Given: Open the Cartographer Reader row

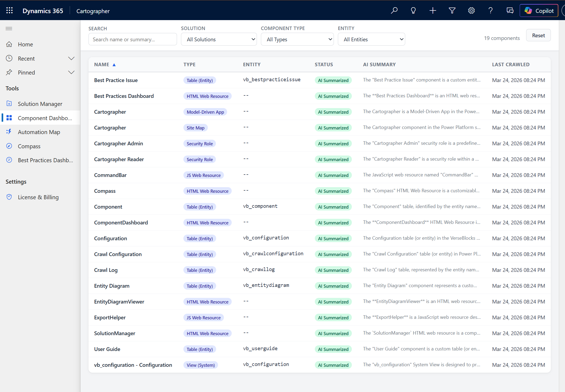Looking at the screenshot, I should coord(319,159).
